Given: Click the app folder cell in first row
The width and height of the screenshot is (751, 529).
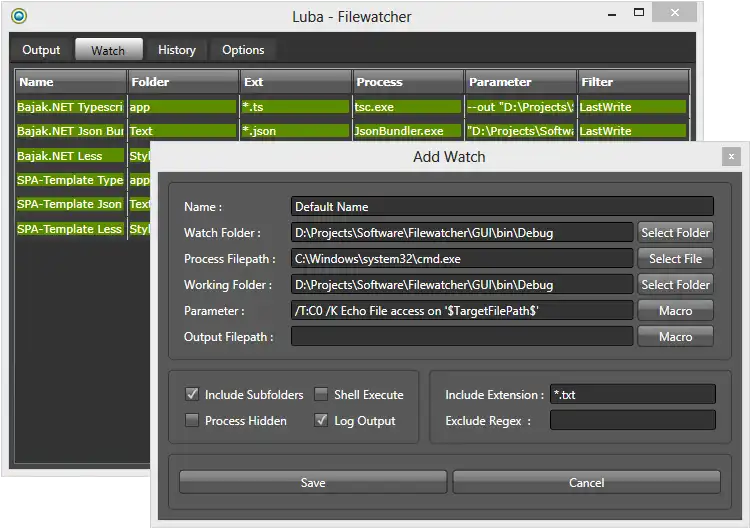Looking at the screenshot, I should (182, 107).
